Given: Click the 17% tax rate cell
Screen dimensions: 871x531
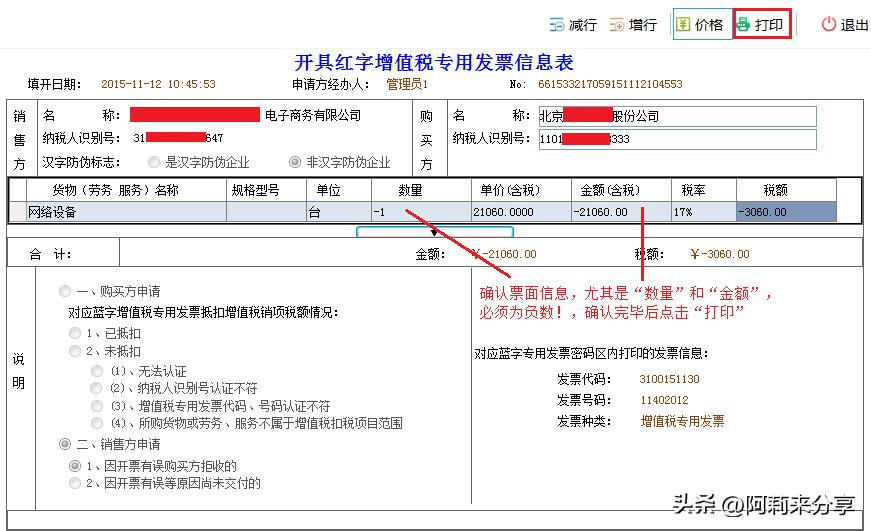Looking at the screenshot, I should tap(704, 212).
